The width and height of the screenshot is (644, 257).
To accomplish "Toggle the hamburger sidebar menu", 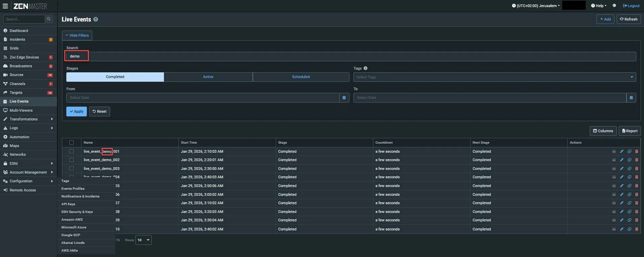I will point(5,6).
